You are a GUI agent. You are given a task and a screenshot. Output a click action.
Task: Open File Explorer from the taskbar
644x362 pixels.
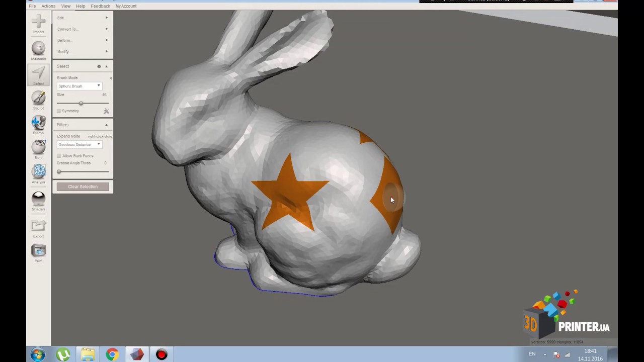(88, 354)
